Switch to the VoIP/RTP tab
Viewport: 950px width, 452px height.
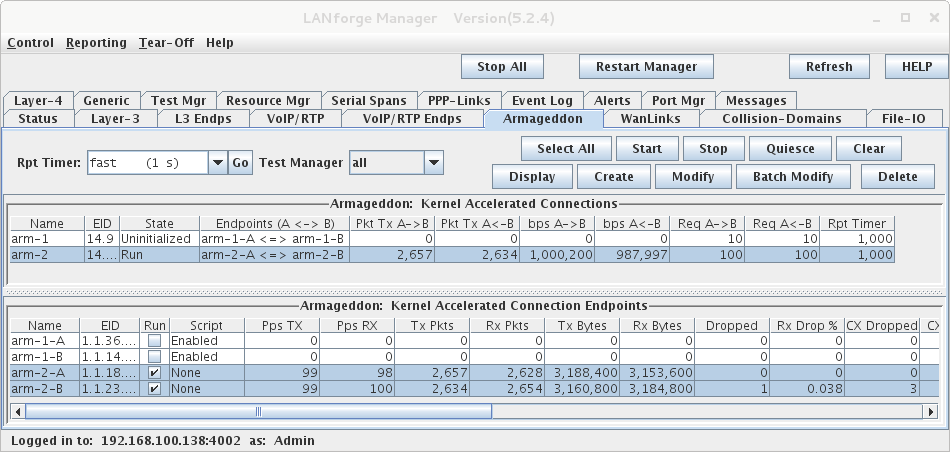[296, 119]
